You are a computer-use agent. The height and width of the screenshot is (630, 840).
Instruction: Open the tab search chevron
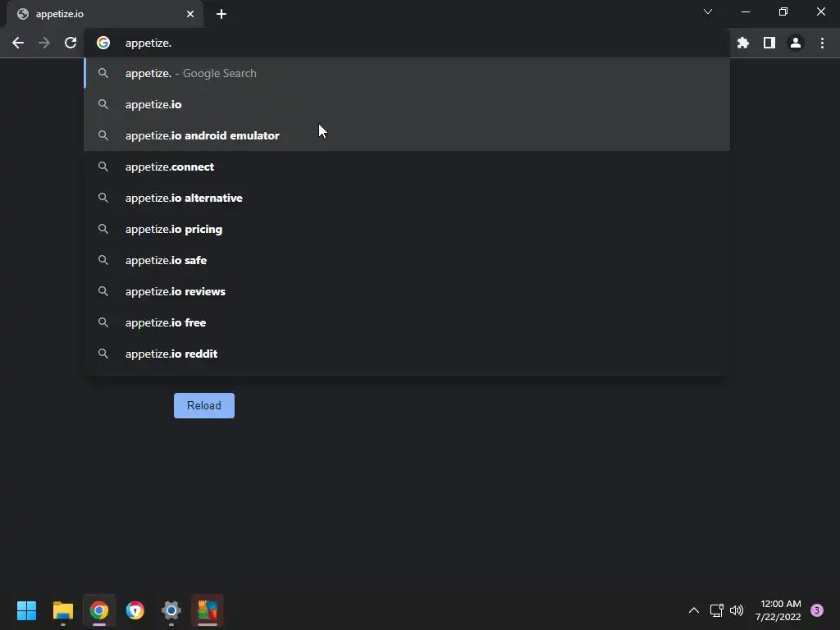point(708,11)
